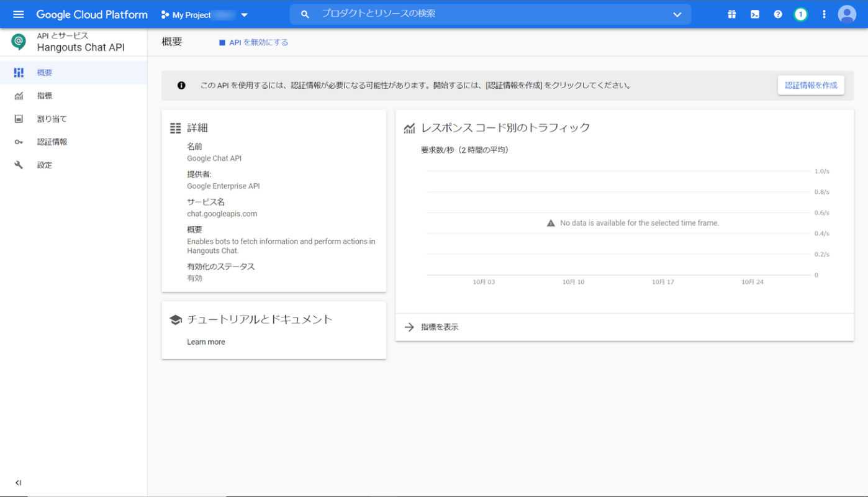868x497 pixels.
Task: Click the No data available message
Action: (x=640, y=223)
